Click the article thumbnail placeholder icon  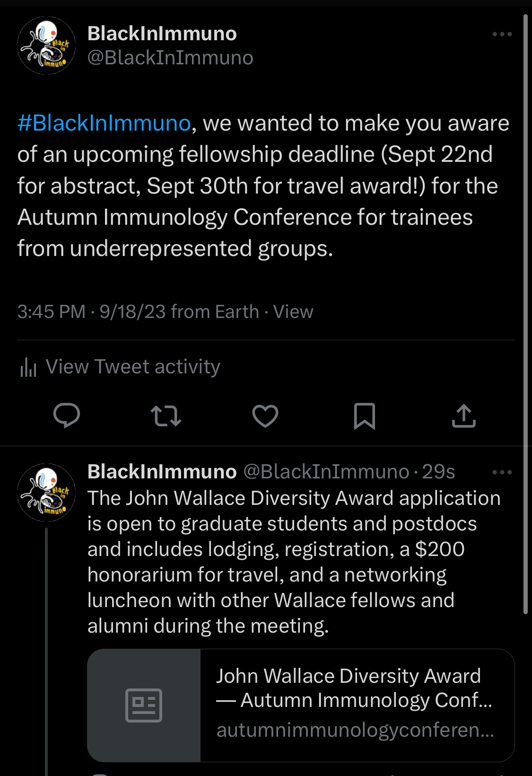144,705
